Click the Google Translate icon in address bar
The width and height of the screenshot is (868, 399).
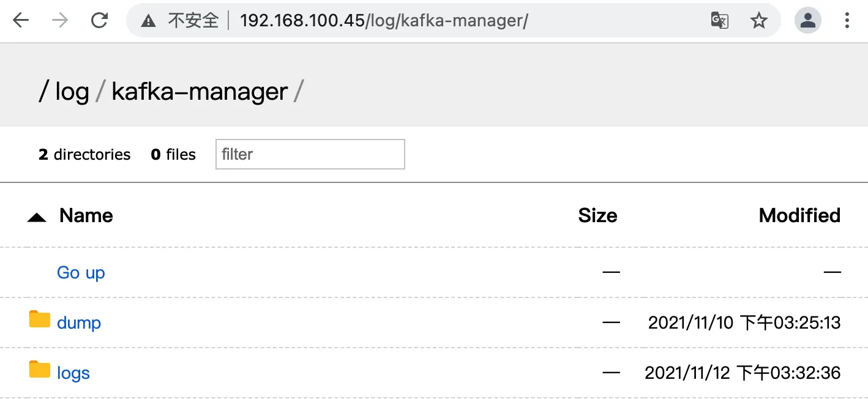[720, 20]
